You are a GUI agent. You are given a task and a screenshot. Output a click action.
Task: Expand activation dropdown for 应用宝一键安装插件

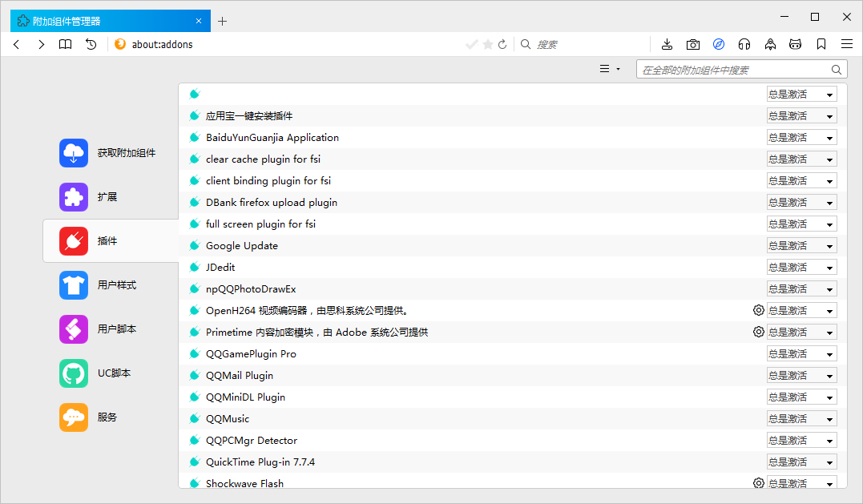[802, 115]
